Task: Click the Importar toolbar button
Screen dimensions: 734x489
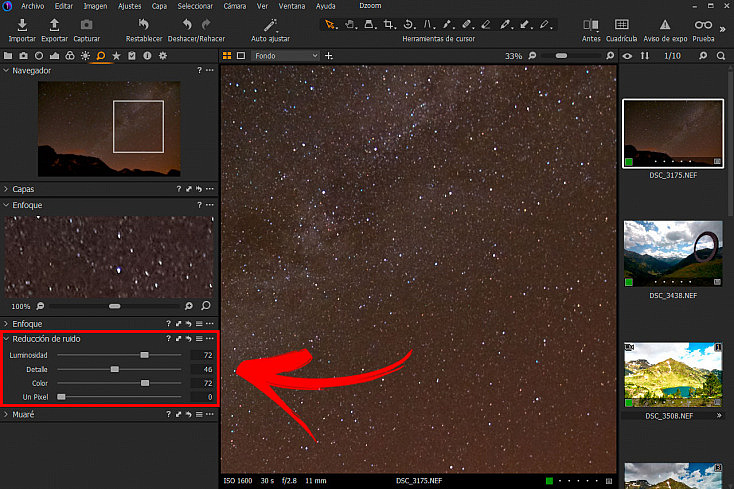Action: click(22, 30)
